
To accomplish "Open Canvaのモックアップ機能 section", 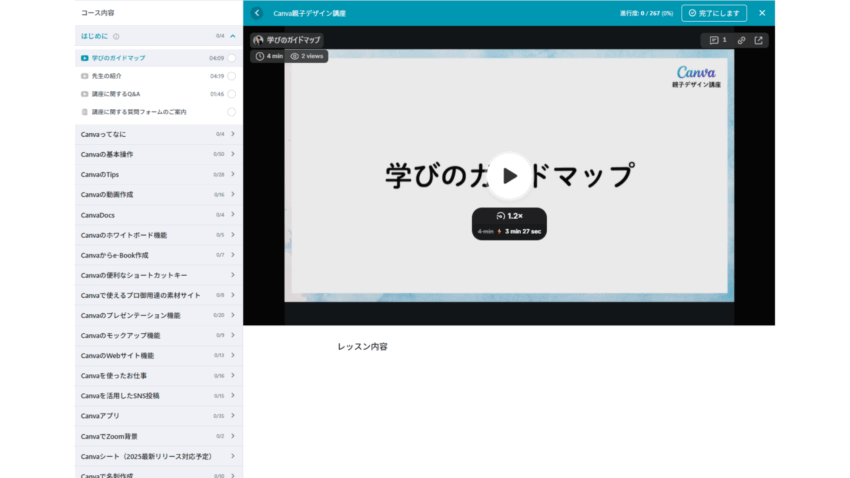I will click(x=158, y=335).
